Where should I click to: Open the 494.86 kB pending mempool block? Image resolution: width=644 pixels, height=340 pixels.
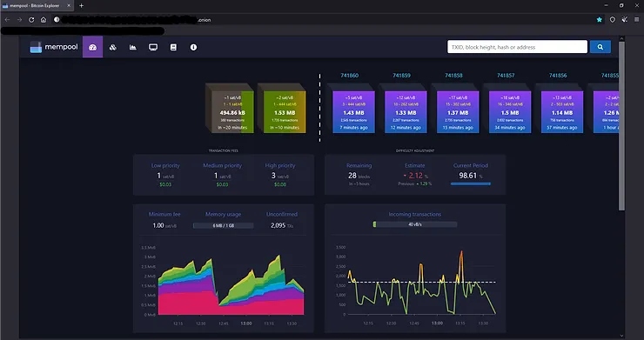tap(232, 112)
